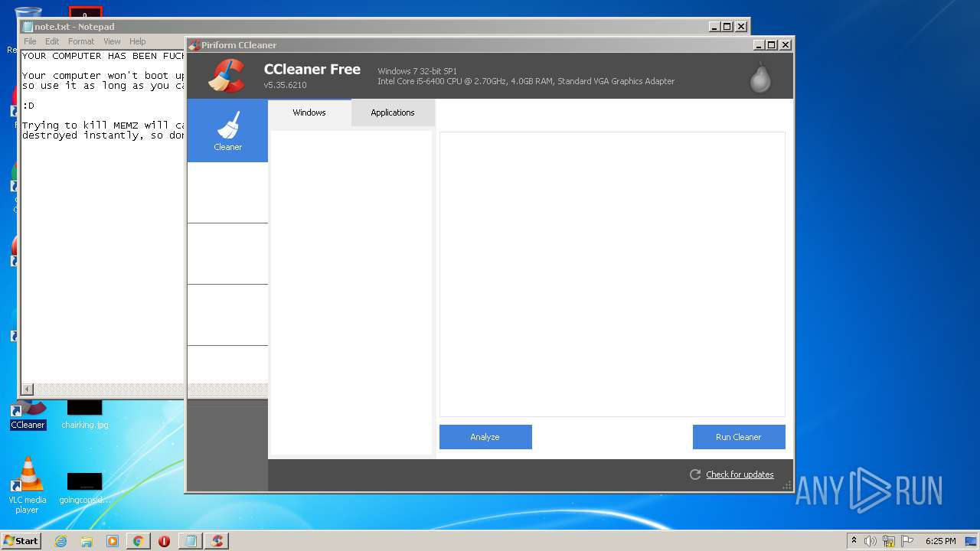980x551 pixels.
Task: Click the version v5.35.6210 text
Action: pos(285,85)
